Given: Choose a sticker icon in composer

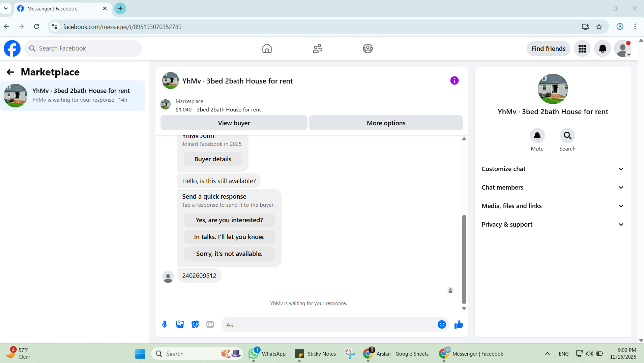Looking at the screenshot, I should 195,325.
